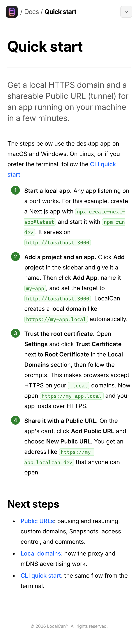Viewport: 138px width, 644px height.
Task: Click the Add Public URL bold text
Action: click(93, 431)
